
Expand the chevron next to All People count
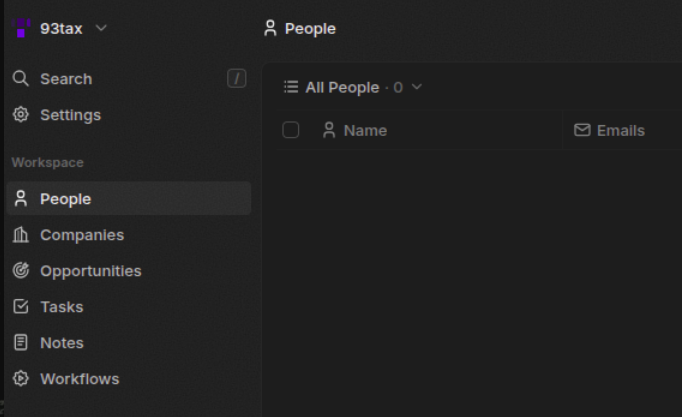(x=417, y=87)
